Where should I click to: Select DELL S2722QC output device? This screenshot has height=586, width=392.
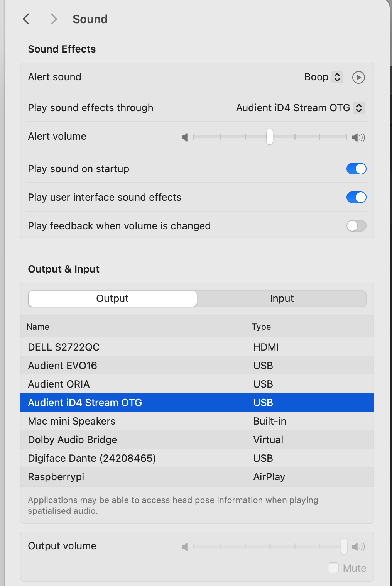[x=197, y=347]
